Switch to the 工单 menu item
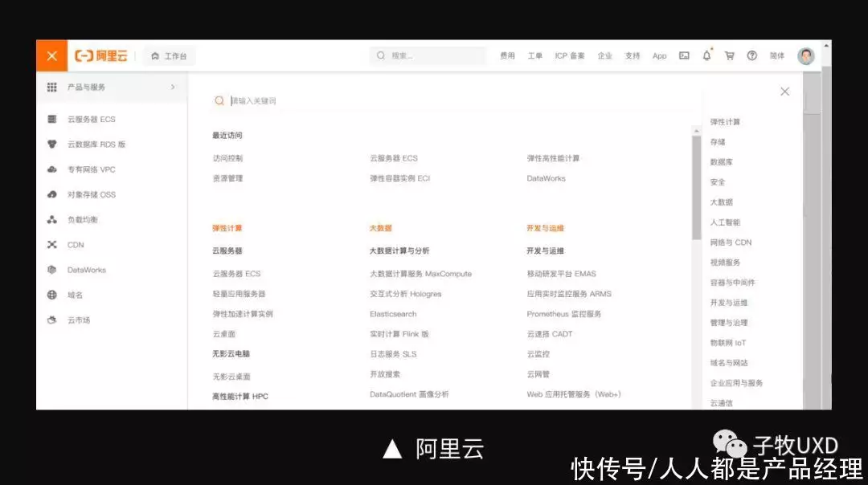The height and width of the screenshot is (485, 868). [x=533, y=55]
